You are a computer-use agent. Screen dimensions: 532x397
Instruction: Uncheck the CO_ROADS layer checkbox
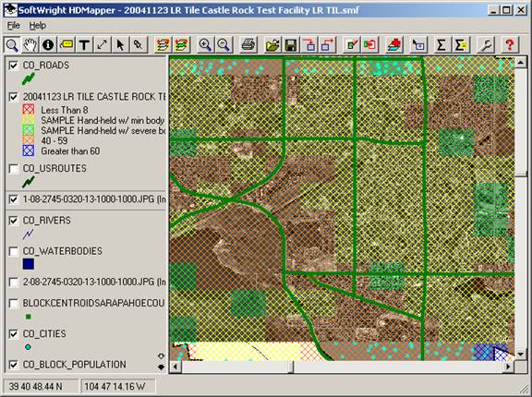13,66
